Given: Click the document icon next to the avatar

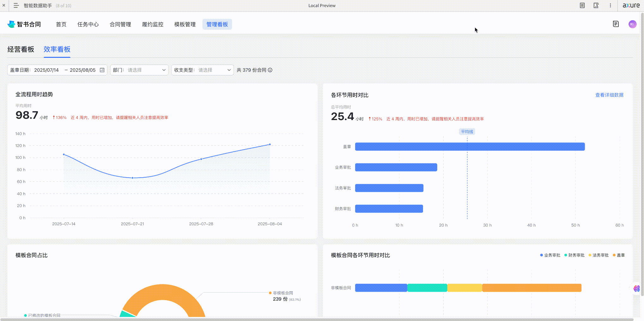Looking at the screenshot, I should coord(616,24).
